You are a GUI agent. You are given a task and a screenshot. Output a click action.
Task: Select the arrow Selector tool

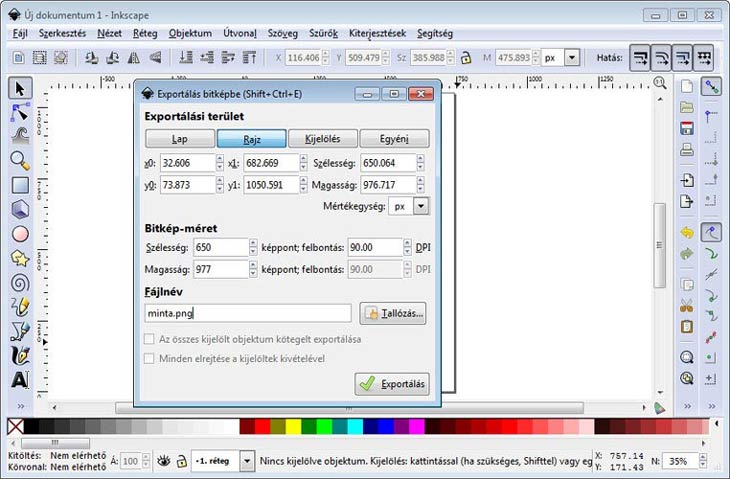coord(20,88)
